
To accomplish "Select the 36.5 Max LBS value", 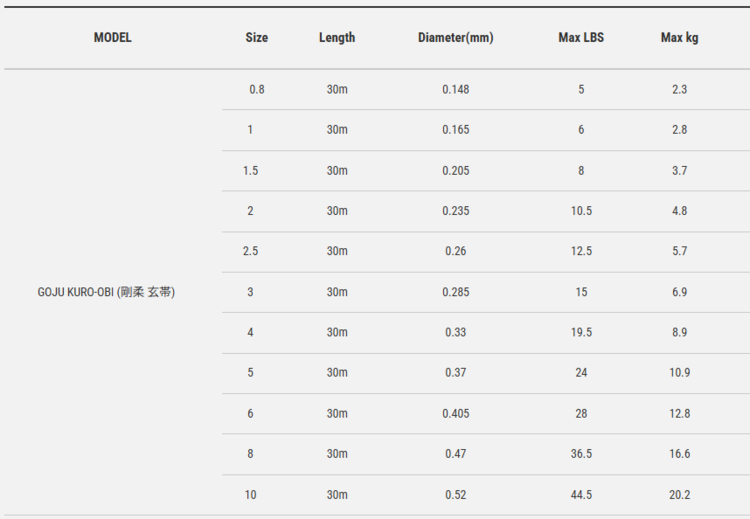I will pyautogui.click(x=581, y=454).
